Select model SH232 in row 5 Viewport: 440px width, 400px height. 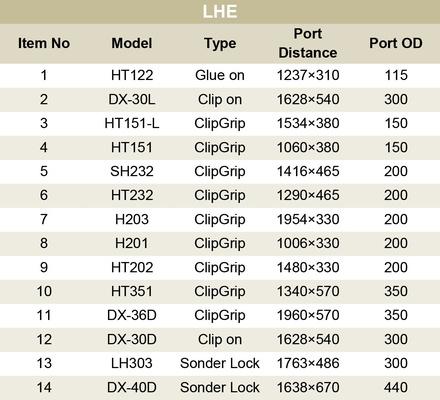point(132,171)
